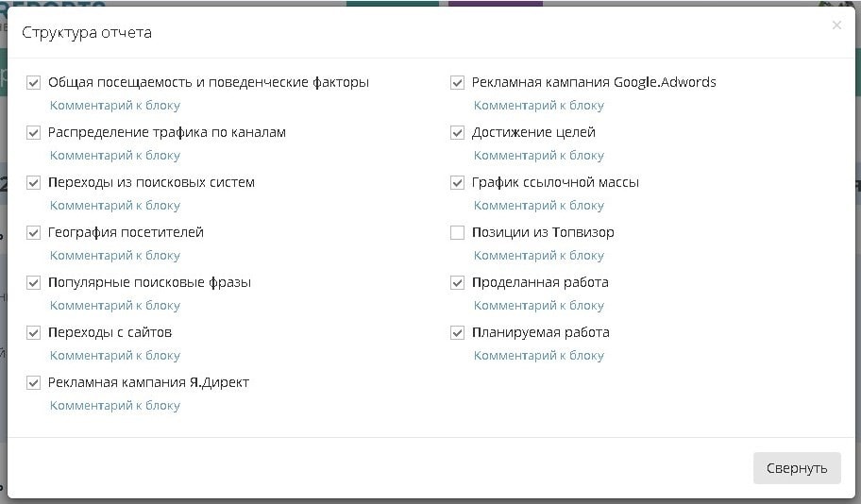The image size is (861, 504).
Task: Uncheck 'Переходы с сайтов' checkbox
Action: [34, 333]
